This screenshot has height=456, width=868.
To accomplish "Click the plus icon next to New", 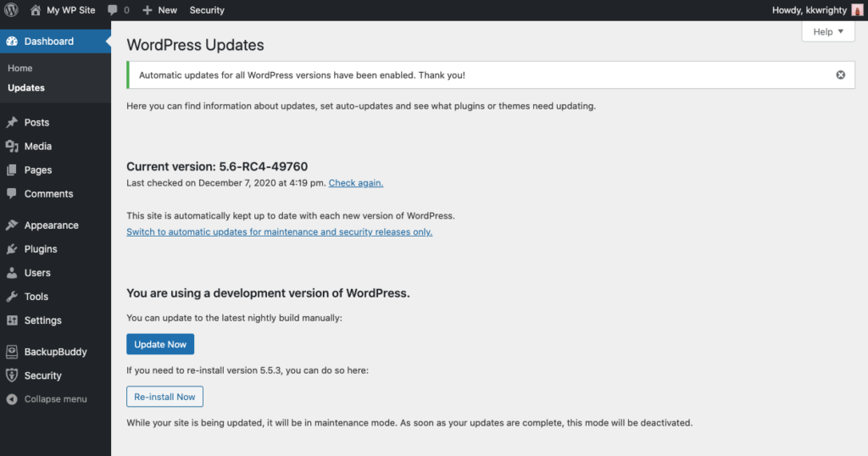I will click(x=147, y=10).
